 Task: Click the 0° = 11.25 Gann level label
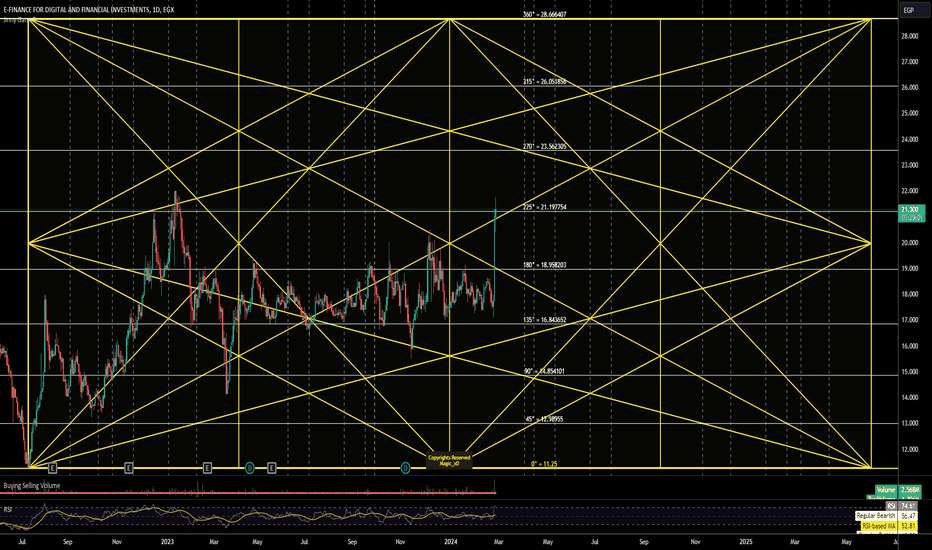[x=544, y=464]
